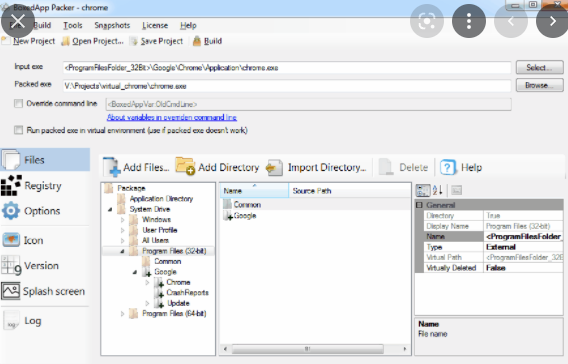Expand the Windows folder in tree

coord(122,219)
